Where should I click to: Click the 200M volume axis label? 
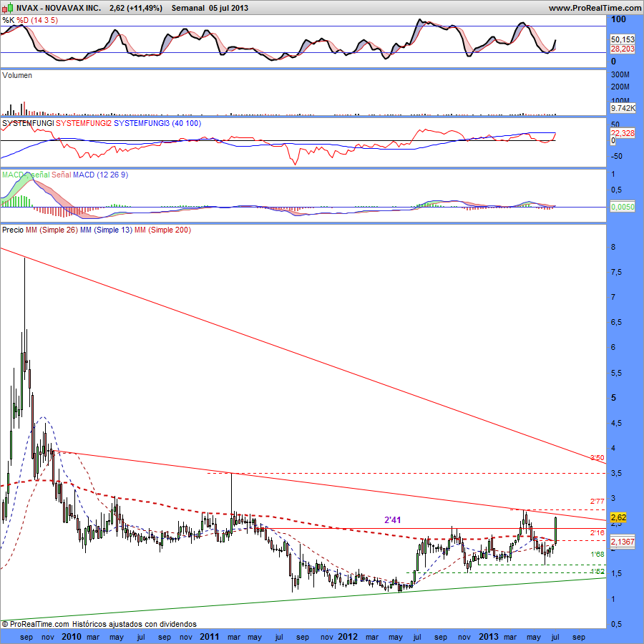(x=620, y=87)
